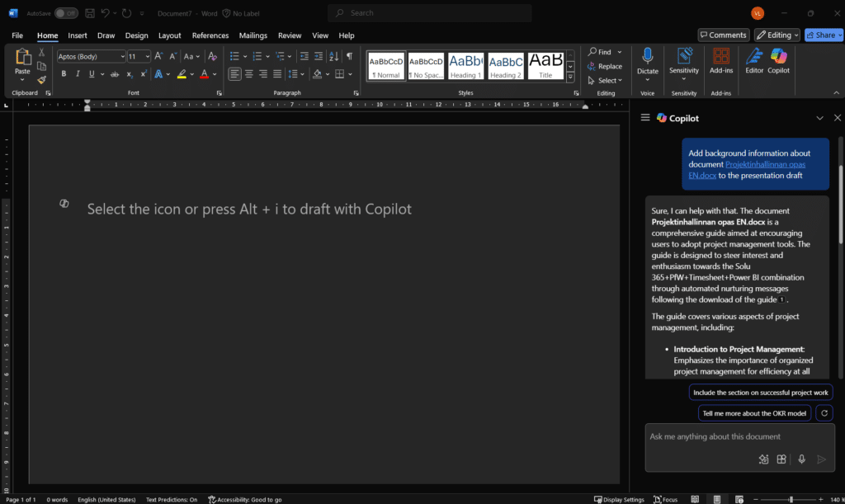Open the Comments pane
Screen dimensions: 845x504
click(x=724, y=35)
